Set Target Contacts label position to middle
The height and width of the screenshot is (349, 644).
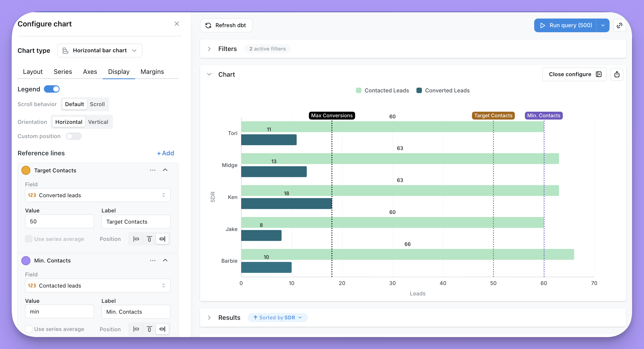click(149, 239)
